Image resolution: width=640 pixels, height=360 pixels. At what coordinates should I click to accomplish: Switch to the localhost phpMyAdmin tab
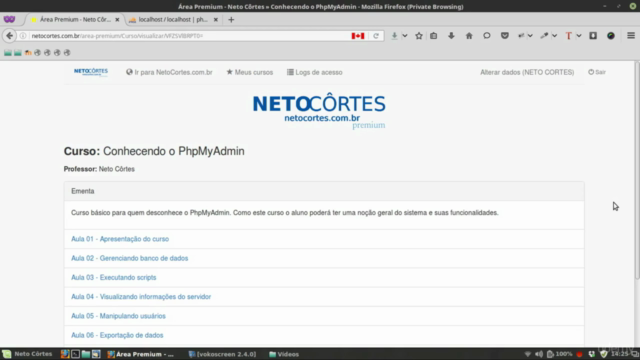coord(173,20)
